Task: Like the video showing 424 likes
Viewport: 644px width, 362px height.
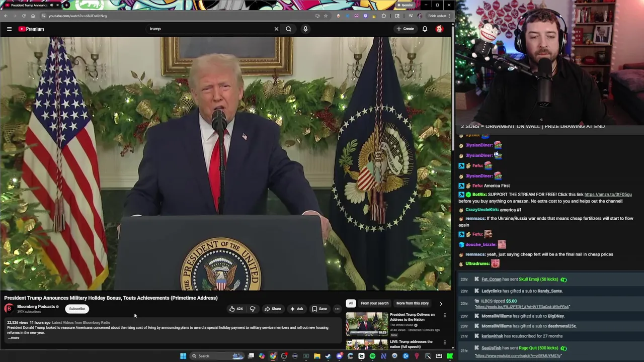Action: (x=236, y=309)
